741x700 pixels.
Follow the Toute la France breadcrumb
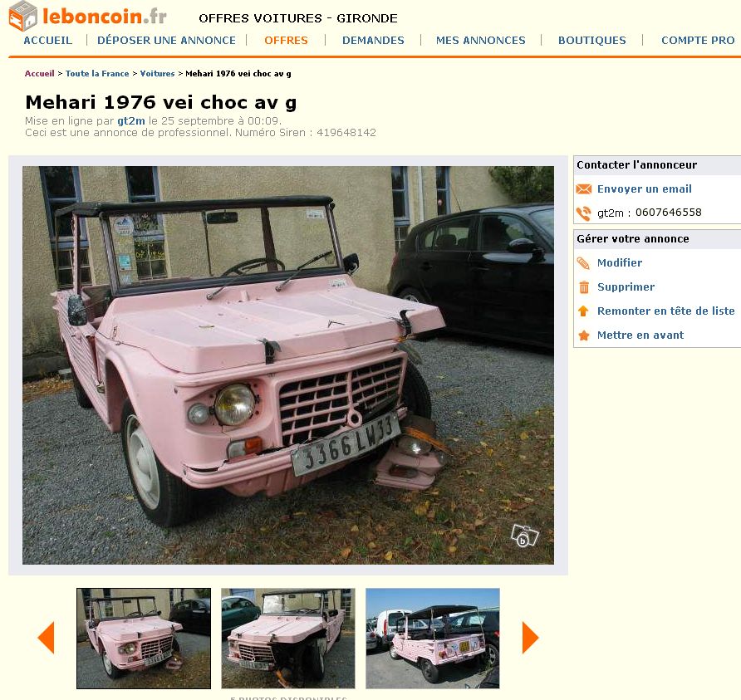coord(97,74)
